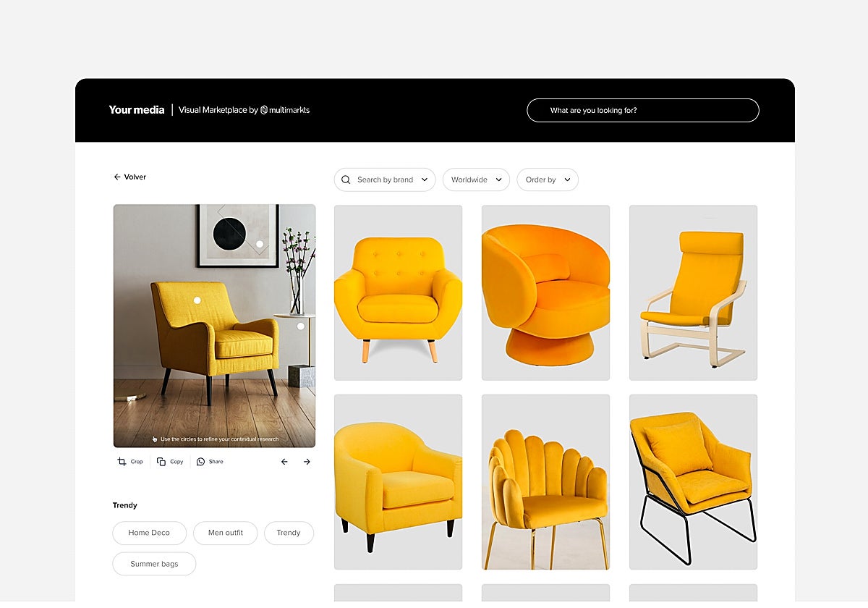
Task: Click the Crop icon below the image
Action: click(122, 462)
